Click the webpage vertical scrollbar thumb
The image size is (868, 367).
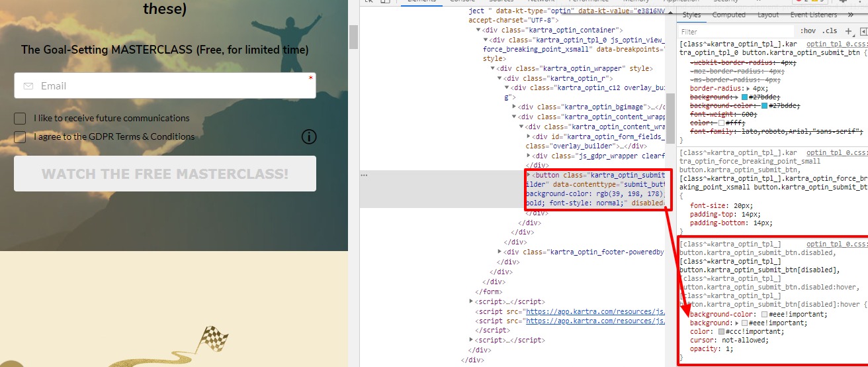pyautogui.click(x=353, y=37)
